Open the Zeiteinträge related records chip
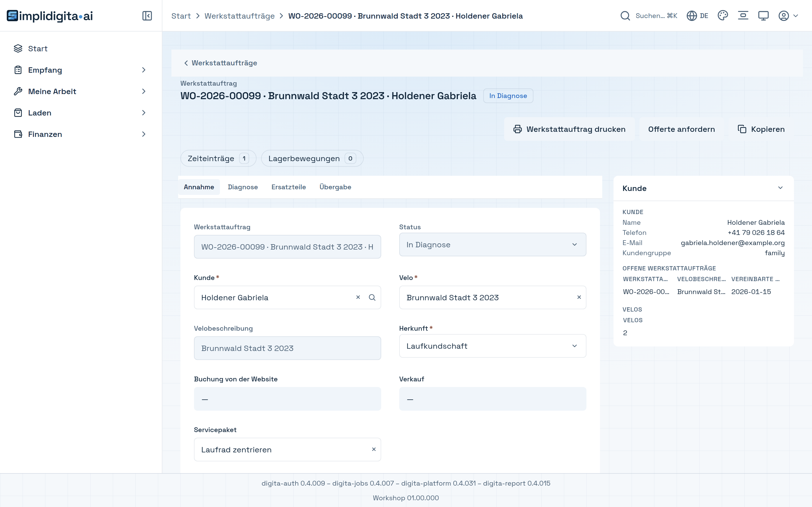 219,158
